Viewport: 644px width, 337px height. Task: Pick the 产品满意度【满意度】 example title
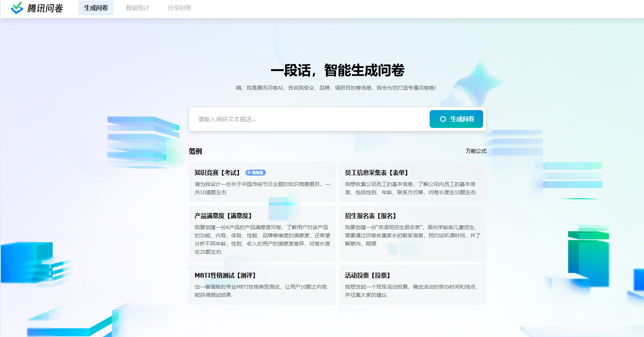(224, 216)
